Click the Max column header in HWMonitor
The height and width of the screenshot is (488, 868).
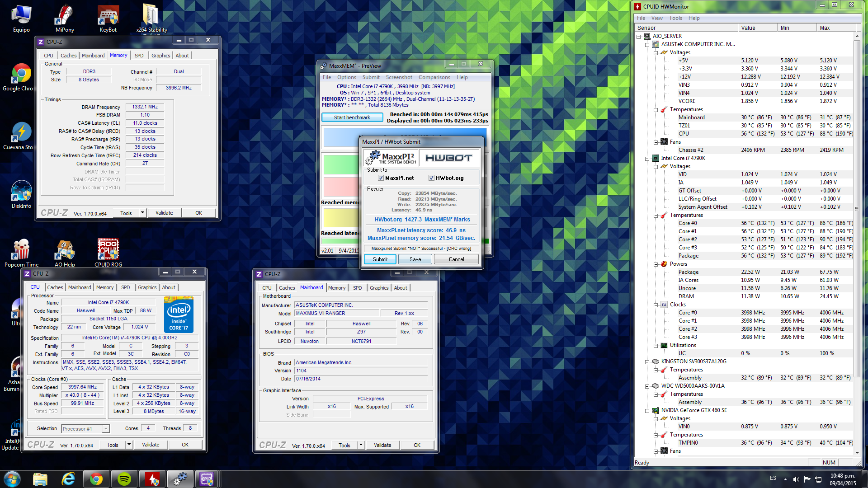point(836,28)
